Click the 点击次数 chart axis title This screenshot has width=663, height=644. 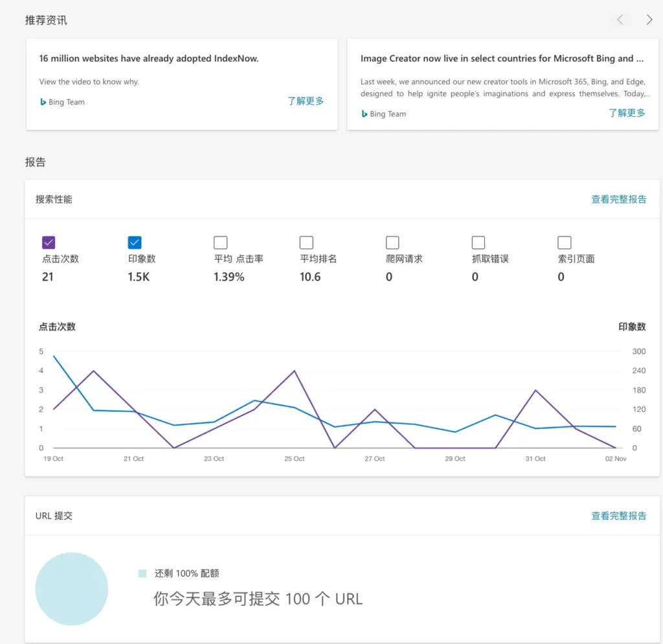coord(57,327)
